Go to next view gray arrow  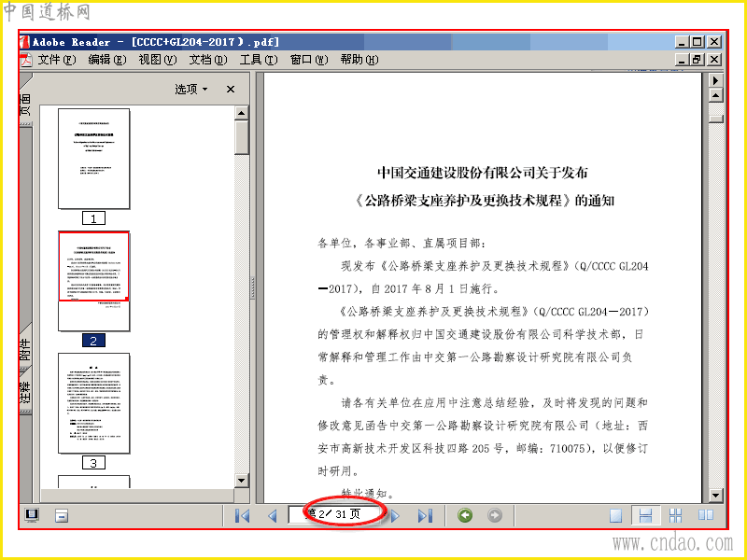point(495,515)
